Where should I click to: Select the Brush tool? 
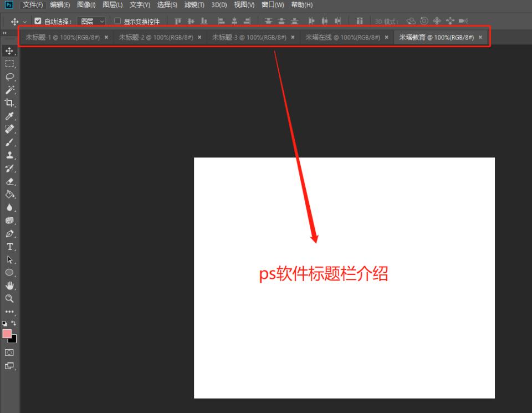(9, 142)
